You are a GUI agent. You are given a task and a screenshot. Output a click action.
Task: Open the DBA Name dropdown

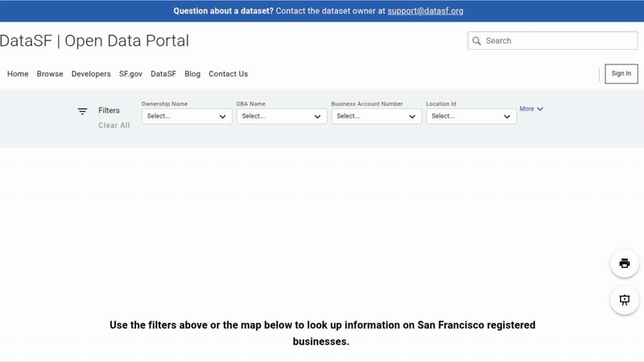282,116
